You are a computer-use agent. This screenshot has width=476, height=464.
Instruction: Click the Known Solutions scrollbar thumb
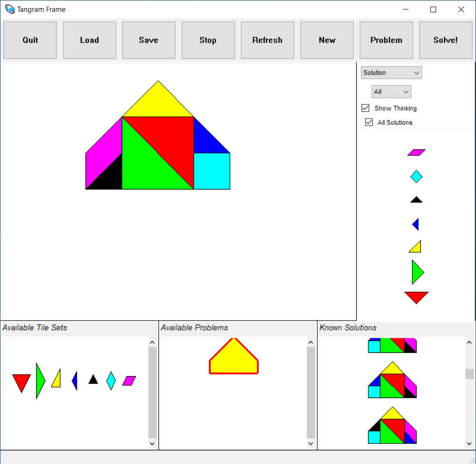click(469, 374)
